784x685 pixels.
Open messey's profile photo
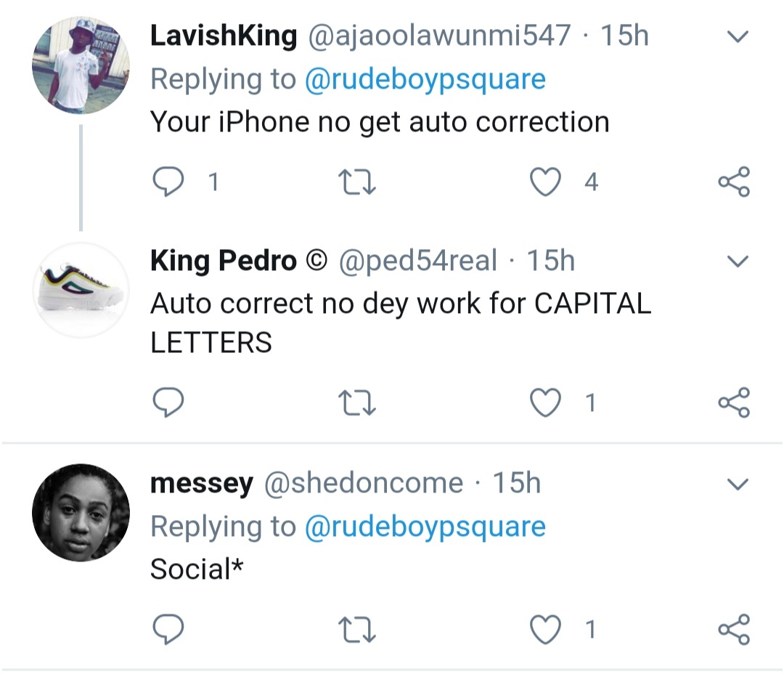tap(81, 513)
